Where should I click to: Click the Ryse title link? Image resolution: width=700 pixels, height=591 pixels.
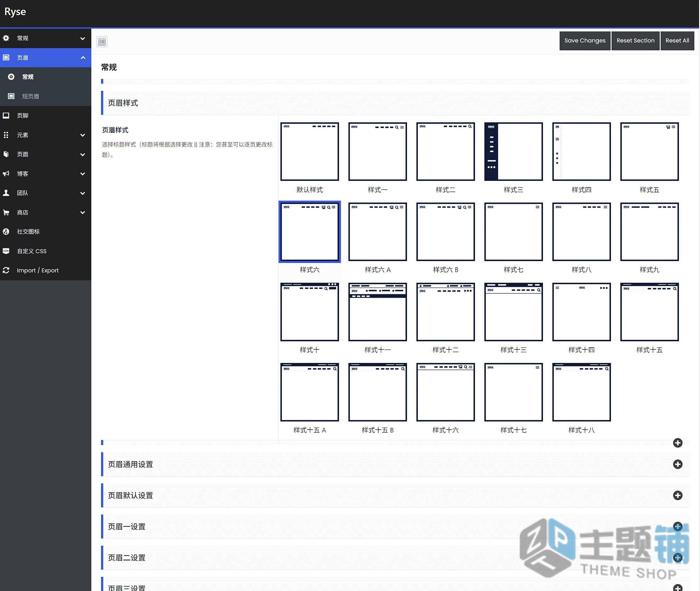tap(15, 12)
